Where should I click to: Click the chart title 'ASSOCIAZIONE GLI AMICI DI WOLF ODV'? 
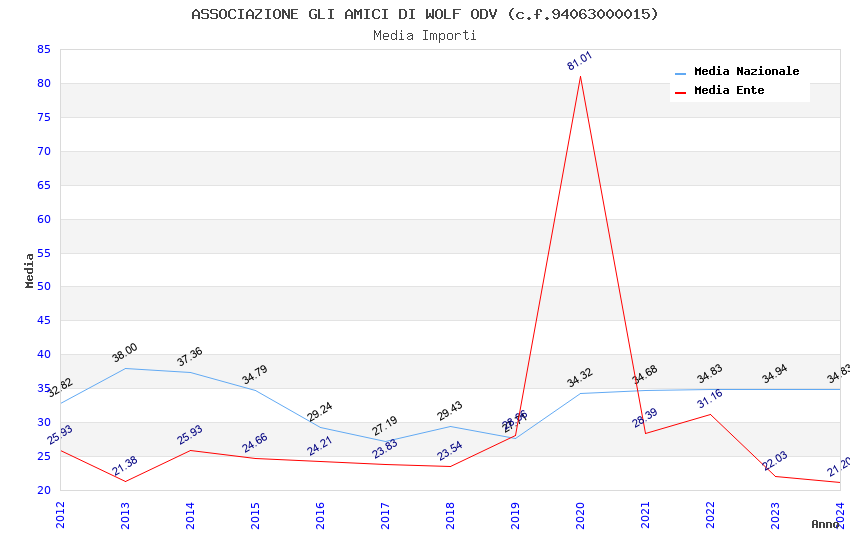coord(344,14)
